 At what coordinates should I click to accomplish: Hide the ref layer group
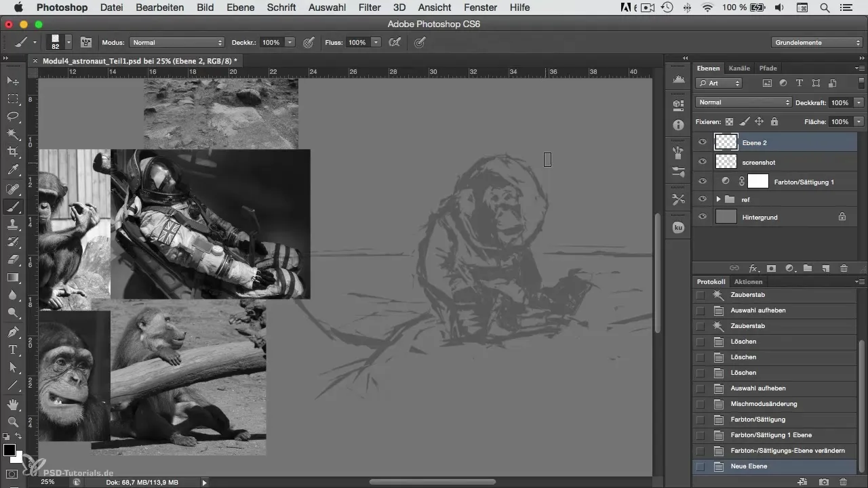pyautogui.click(x=703, y=199)
